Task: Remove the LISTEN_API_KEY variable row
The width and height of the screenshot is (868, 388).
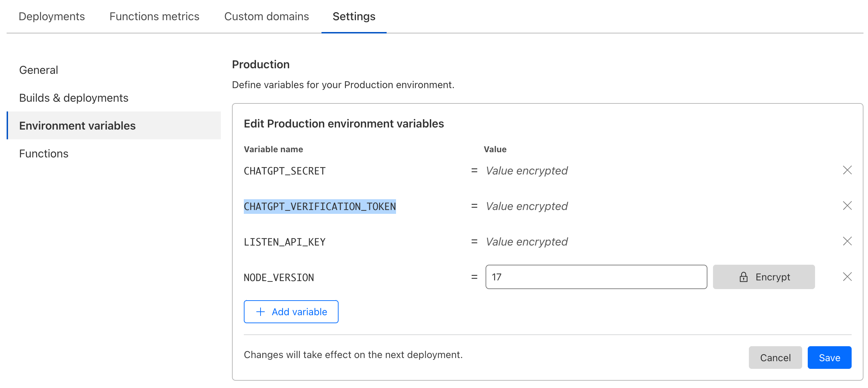Action: click(x=847, y=241)
